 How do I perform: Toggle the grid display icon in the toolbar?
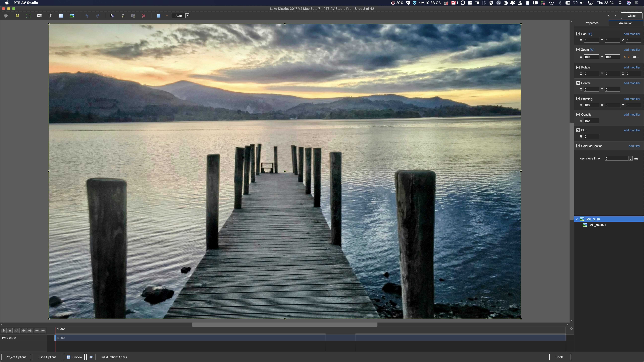(x=158, y=16)
